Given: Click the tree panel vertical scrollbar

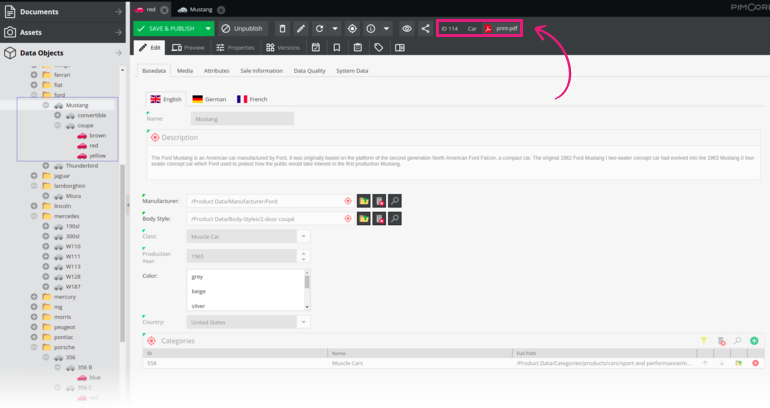Looking at the screenshot, I should (122, 253).
